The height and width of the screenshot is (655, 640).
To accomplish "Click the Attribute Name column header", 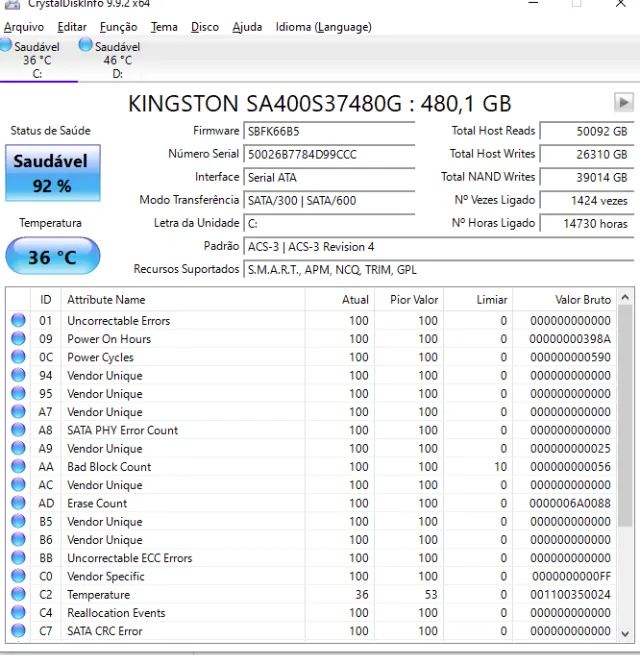I will tap(183, 300).
